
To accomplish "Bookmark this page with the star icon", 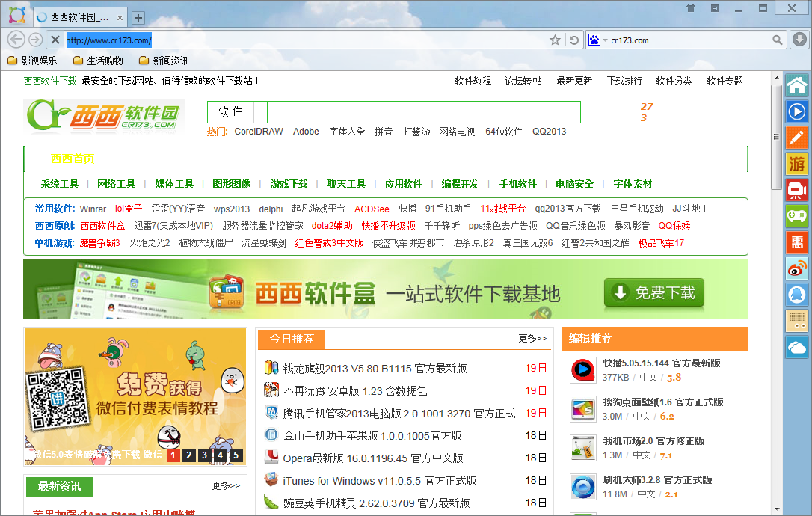I will pos(555,40).
